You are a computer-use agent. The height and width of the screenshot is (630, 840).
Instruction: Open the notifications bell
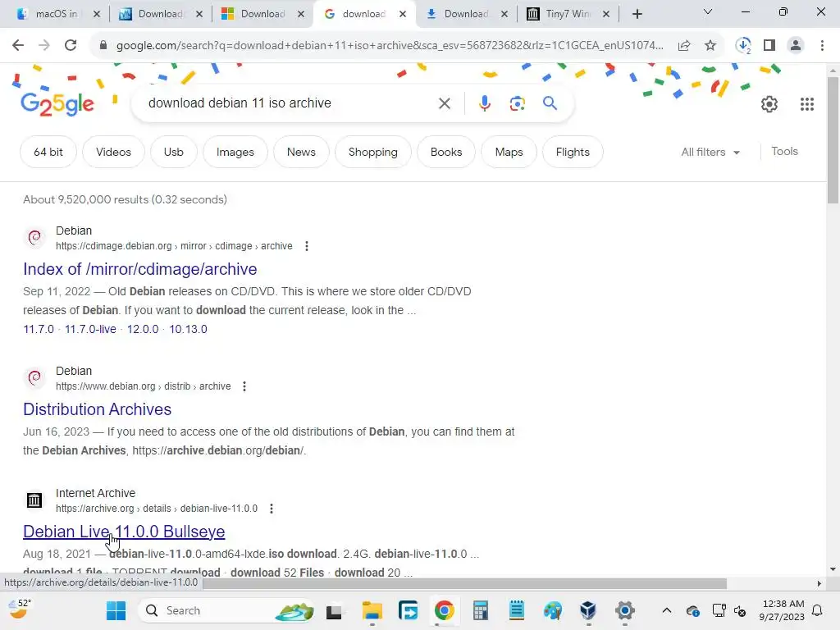click(818, 610)
